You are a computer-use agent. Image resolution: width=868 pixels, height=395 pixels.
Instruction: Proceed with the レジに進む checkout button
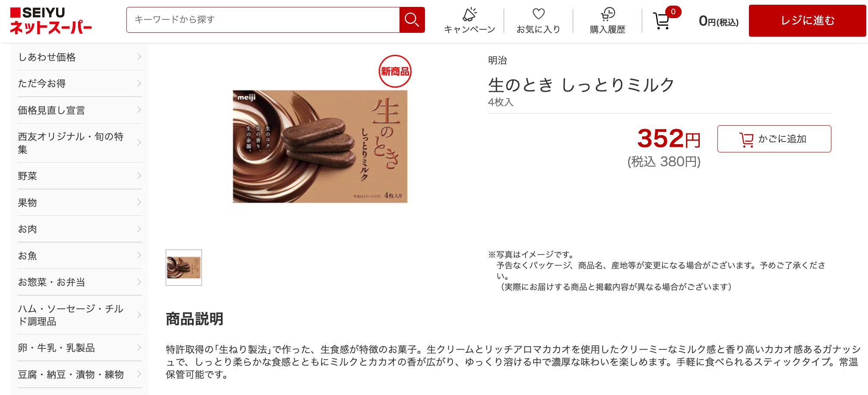pos(807,20)
